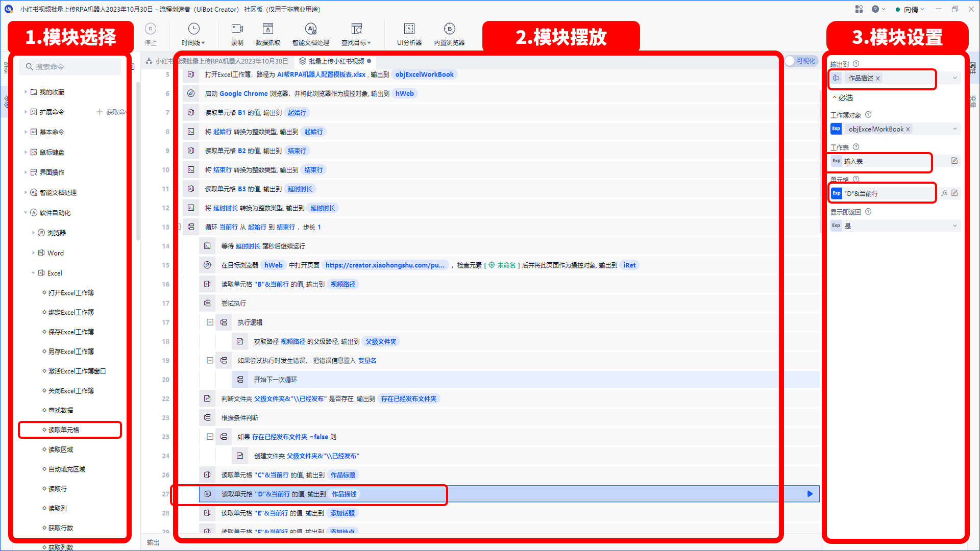Click 获取命令 link beside 扩展命令
980x551 pixels.
click(111, 112)
